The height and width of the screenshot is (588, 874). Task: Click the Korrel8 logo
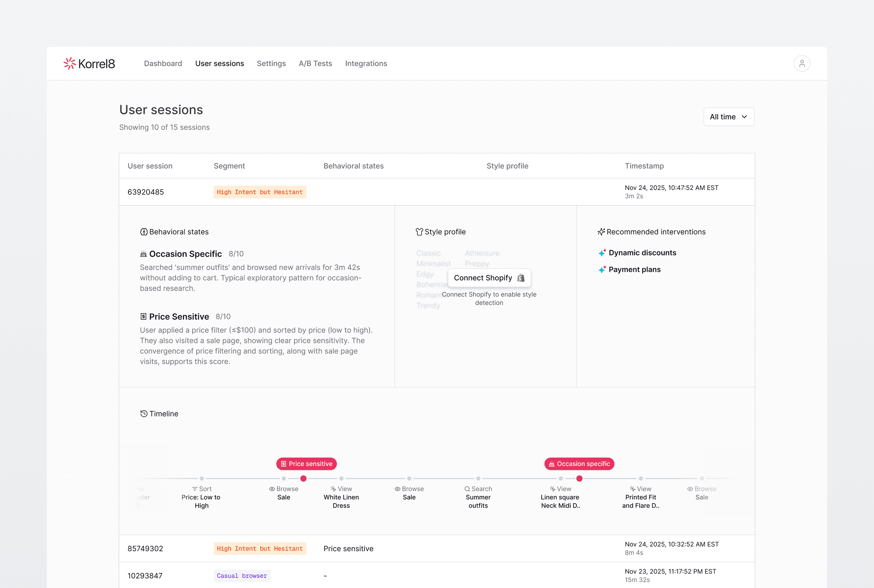89,63
